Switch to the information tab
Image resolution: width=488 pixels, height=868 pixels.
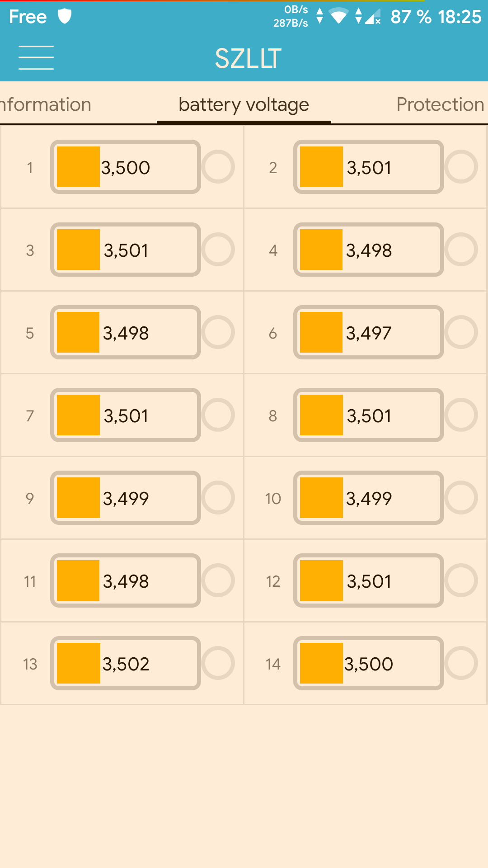(x=45, y=104)
